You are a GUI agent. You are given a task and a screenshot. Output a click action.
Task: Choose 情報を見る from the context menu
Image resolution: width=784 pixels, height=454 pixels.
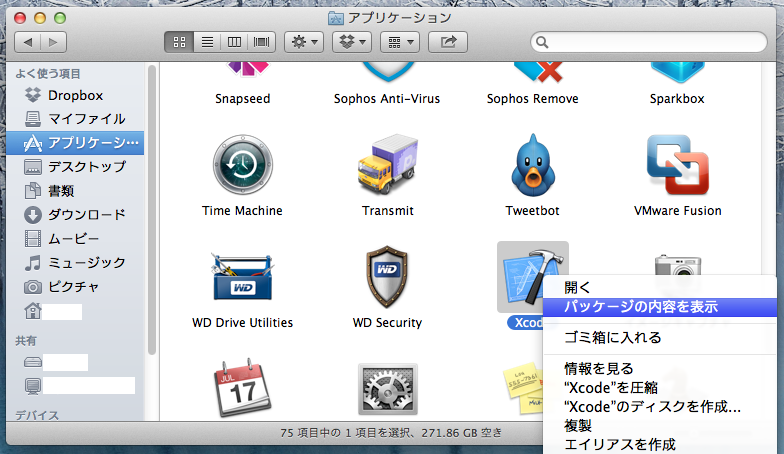[660, 368]
